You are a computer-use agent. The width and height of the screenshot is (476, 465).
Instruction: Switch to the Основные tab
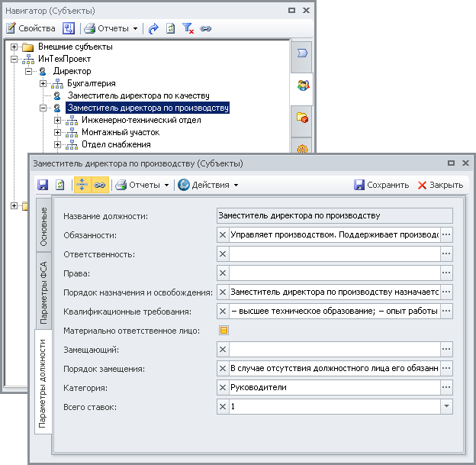point(43,227)
